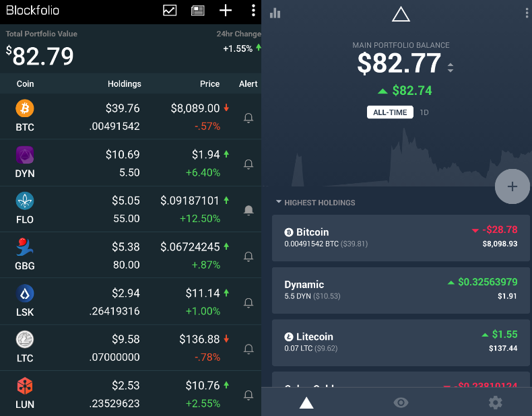Switch currency using balance up-down arrows
Viewport: 532px width, 416px height.
click(x=451, y=67)
